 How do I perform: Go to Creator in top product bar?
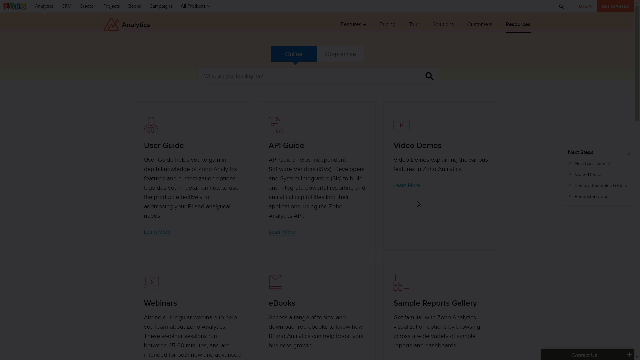coord(87,6)
